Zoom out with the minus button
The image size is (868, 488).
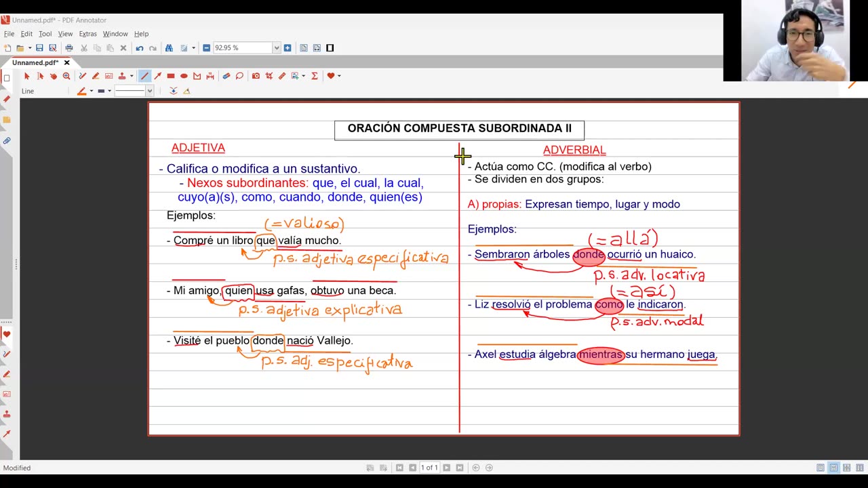206,48
